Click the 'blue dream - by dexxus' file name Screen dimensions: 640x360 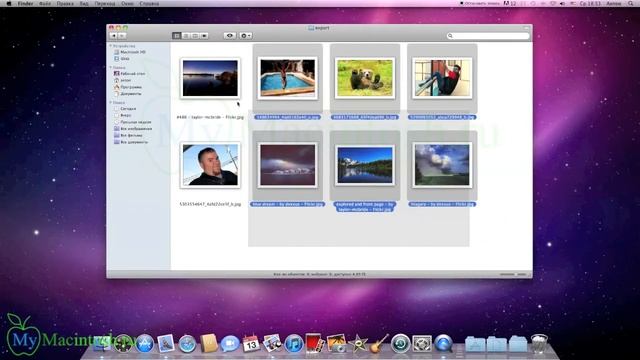click(x=287, y=204)
